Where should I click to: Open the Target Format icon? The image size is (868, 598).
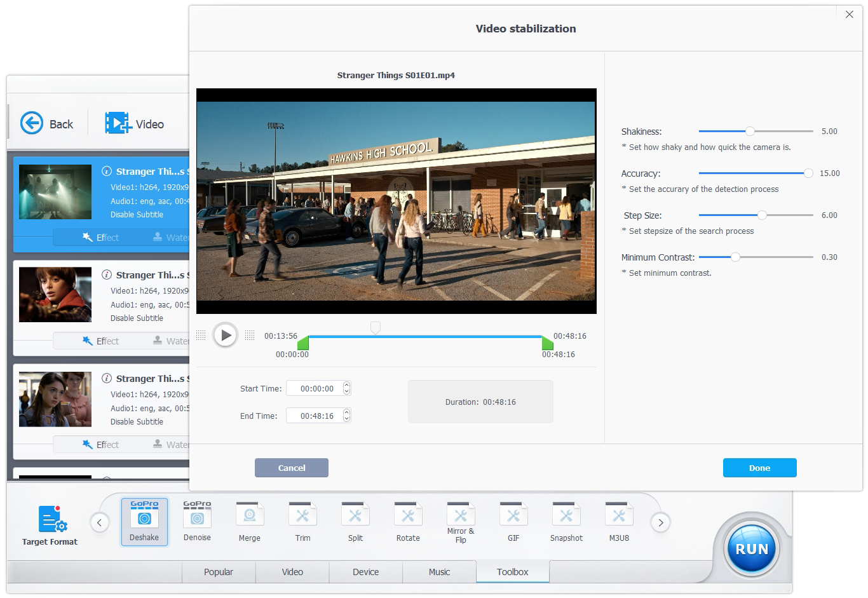click(x=52, y=519)
